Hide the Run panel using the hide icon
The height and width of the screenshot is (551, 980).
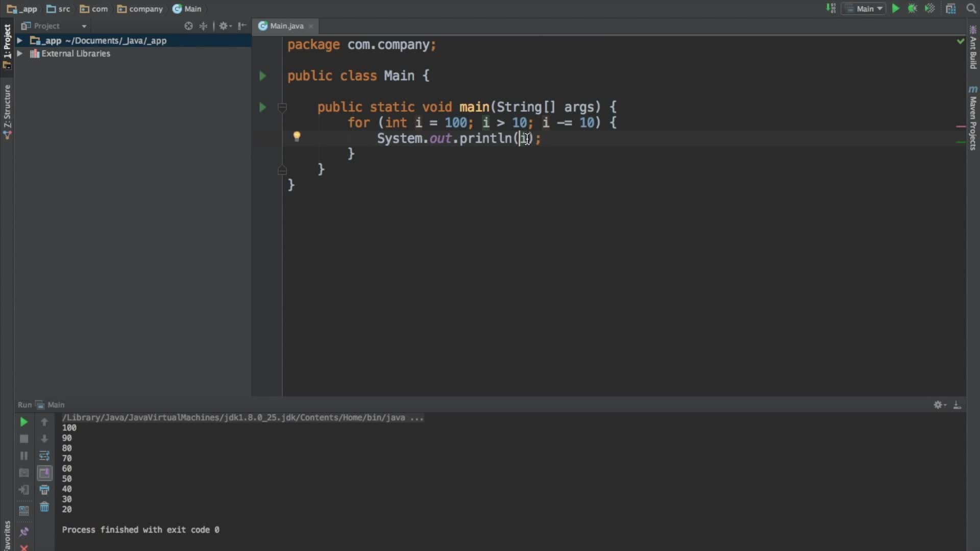pos(957,405)
